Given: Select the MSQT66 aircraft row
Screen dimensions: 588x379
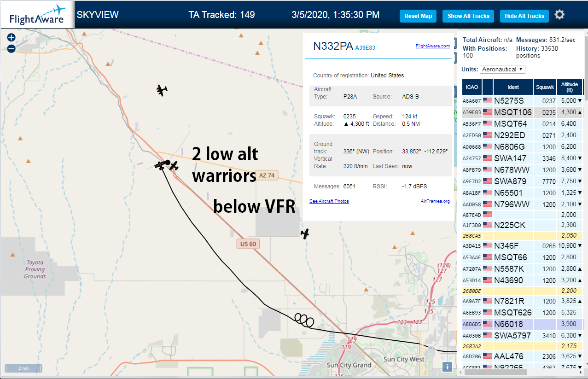Looking at the screenshot, I should tap(523, 257).
